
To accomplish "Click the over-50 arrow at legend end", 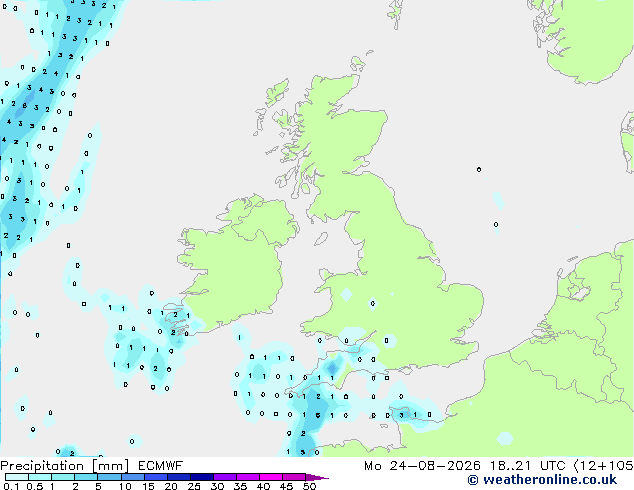I will (317, 477).
